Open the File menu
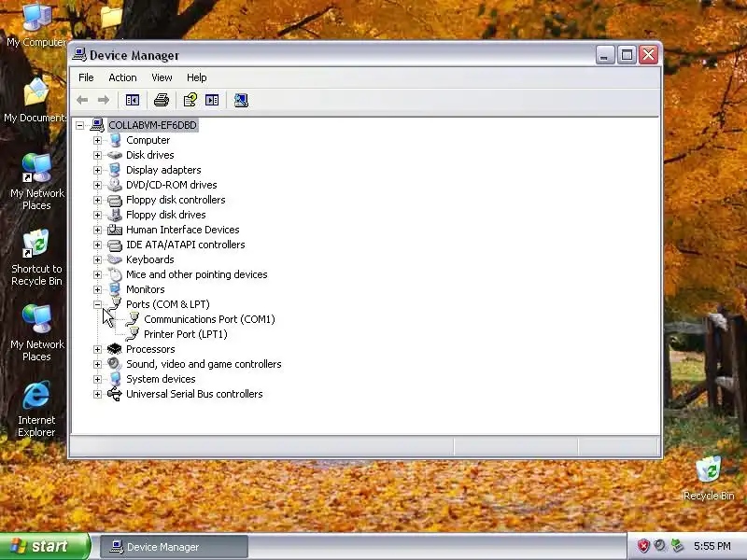747x560 pixels. tap(86, 77)
